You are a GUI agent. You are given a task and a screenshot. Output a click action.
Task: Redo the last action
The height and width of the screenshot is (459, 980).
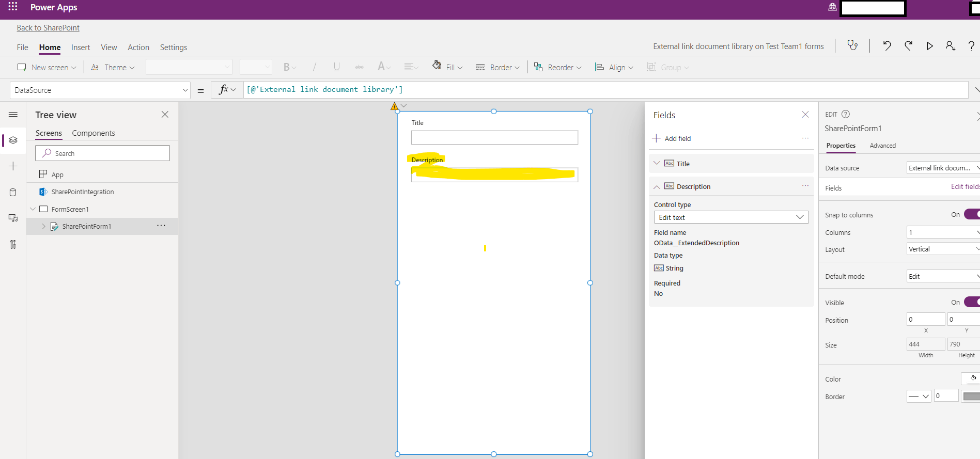click(x=908, y=46)
